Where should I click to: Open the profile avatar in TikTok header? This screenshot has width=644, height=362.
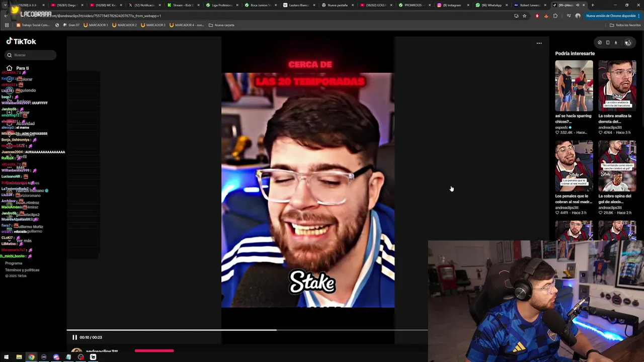point(628,43)
